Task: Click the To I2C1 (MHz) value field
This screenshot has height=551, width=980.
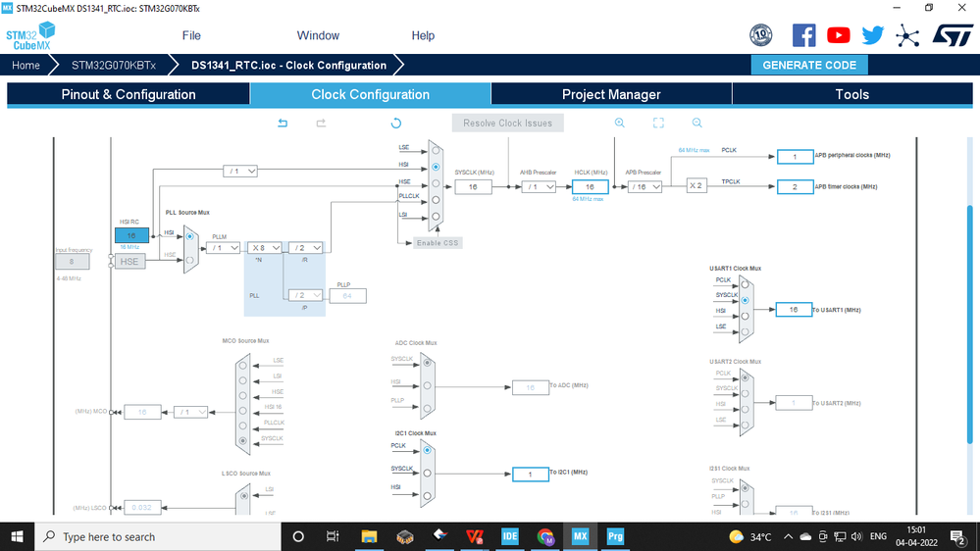Action: click(531, 475)
